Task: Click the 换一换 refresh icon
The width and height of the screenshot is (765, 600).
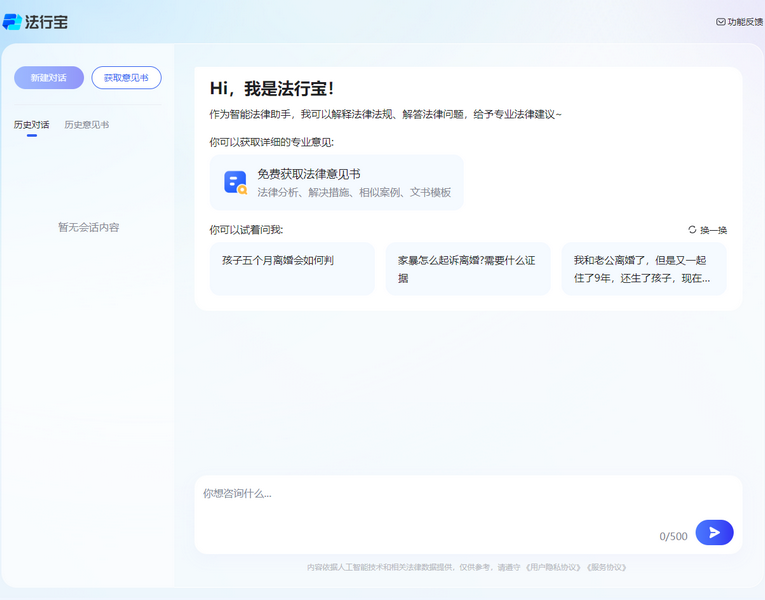Action: [x=692, y=230]
